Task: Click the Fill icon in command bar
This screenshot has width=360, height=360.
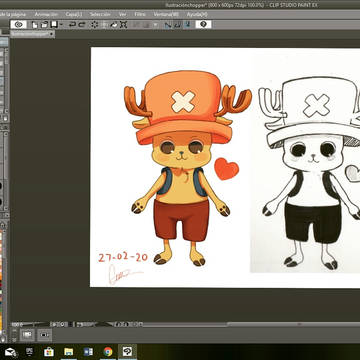Action: pyautogui.click(x=114, y=24)
